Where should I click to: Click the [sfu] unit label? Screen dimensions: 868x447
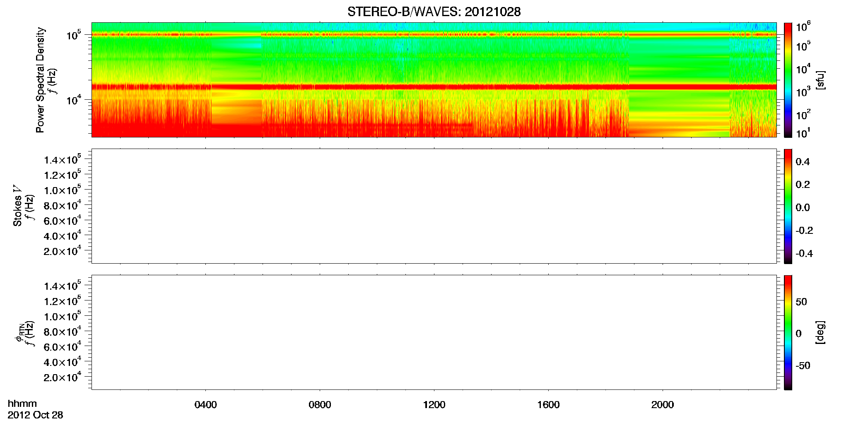pyautogui.click(x=820, y=80)
